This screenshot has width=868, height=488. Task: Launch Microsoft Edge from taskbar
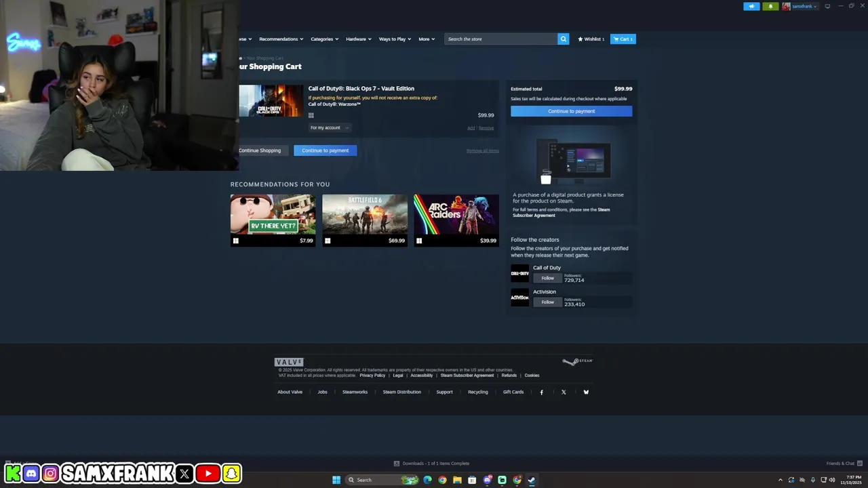(427, 480)
